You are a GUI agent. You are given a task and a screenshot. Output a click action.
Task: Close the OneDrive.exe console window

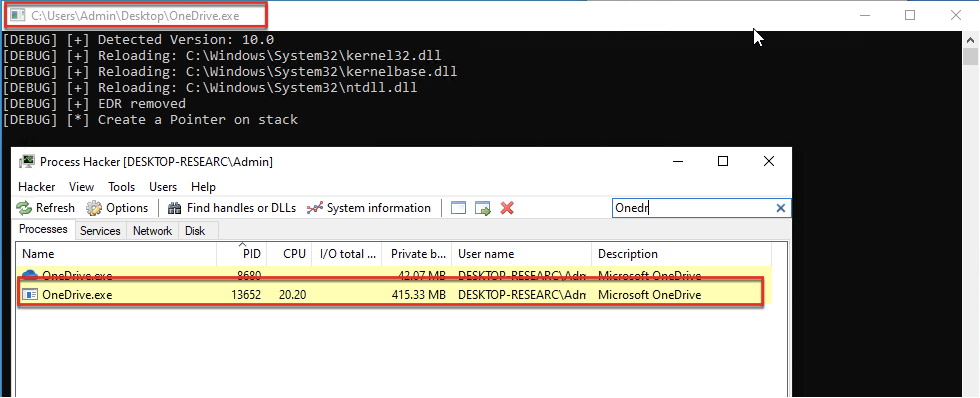click(x=956, y=16)
